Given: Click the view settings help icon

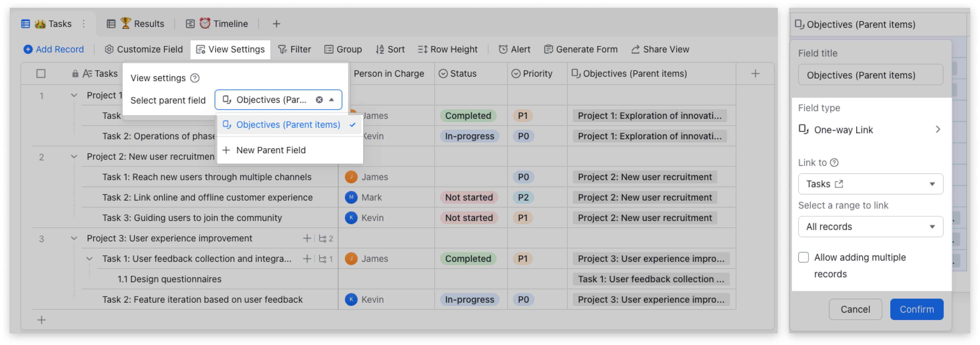Looking at the screenshot, I should click(x=195, y=78).
